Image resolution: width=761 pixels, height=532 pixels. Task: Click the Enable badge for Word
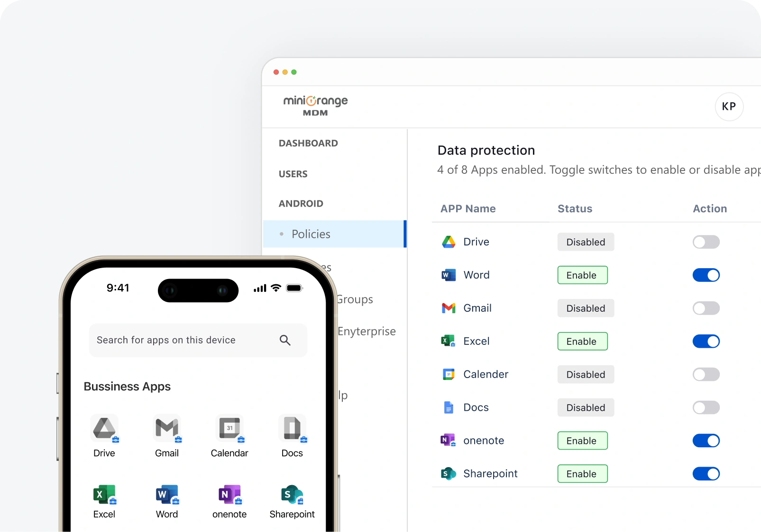click(x=582, y=275)
